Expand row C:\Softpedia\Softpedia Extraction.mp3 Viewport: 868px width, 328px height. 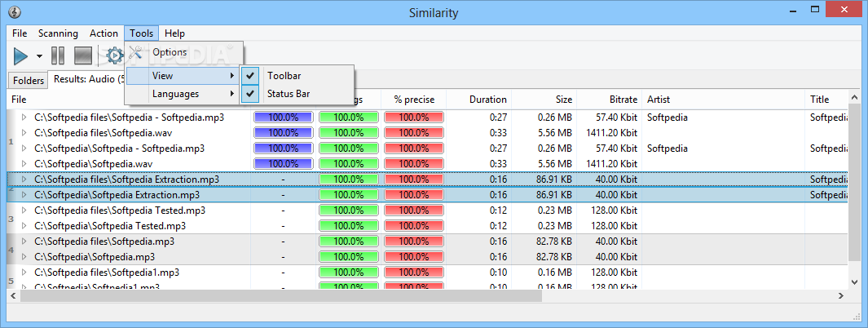(x=24, y=195)
